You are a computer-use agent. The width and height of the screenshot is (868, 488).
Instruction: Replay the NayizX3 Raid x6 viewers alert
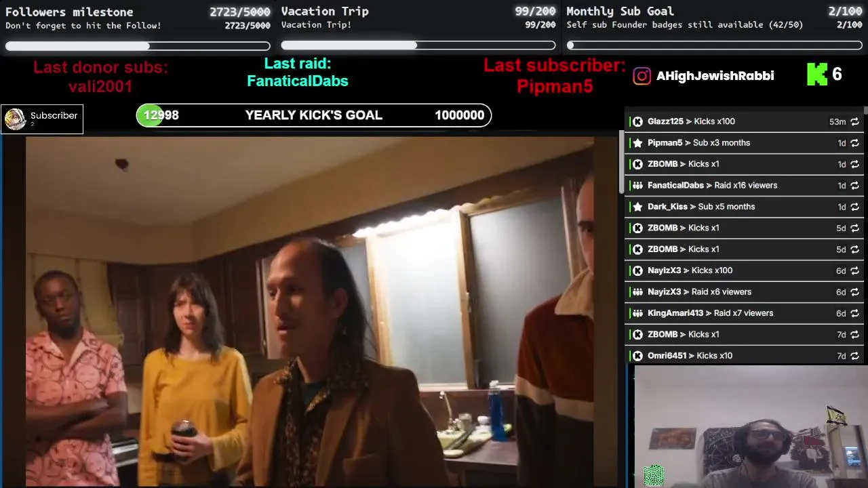click(854, 292)
